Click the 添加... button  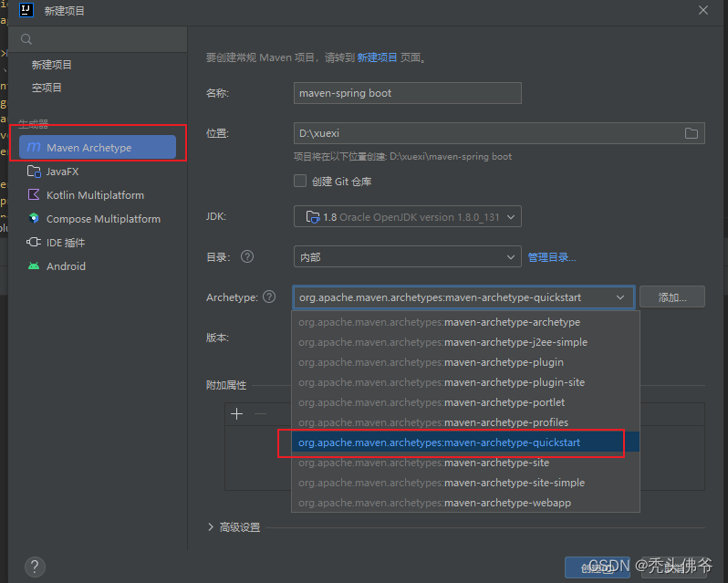[671, 297]
